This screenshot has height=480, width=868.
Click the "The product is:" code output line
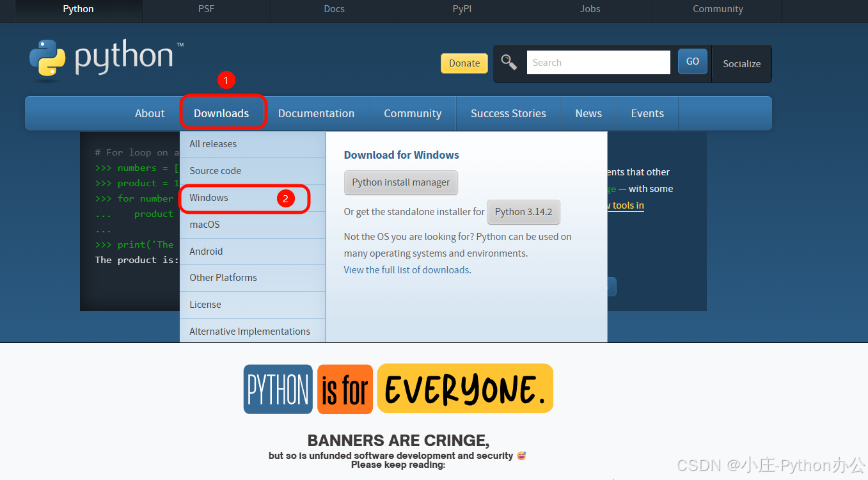point(137,260)
